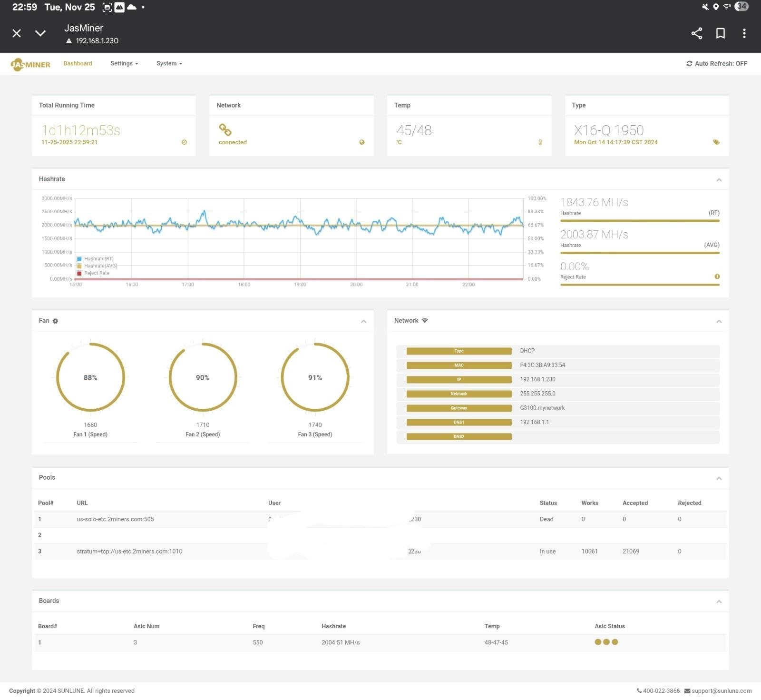This screenshot has height=700, width=761.
Task: Collapse the Pools panel
Action: (x=719, y=478)
